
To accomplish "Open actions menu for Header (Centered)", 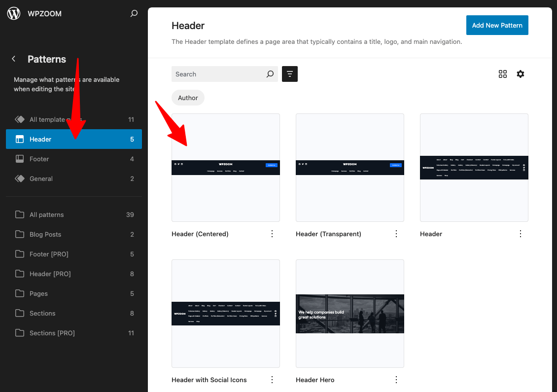I will click(272, 234).
